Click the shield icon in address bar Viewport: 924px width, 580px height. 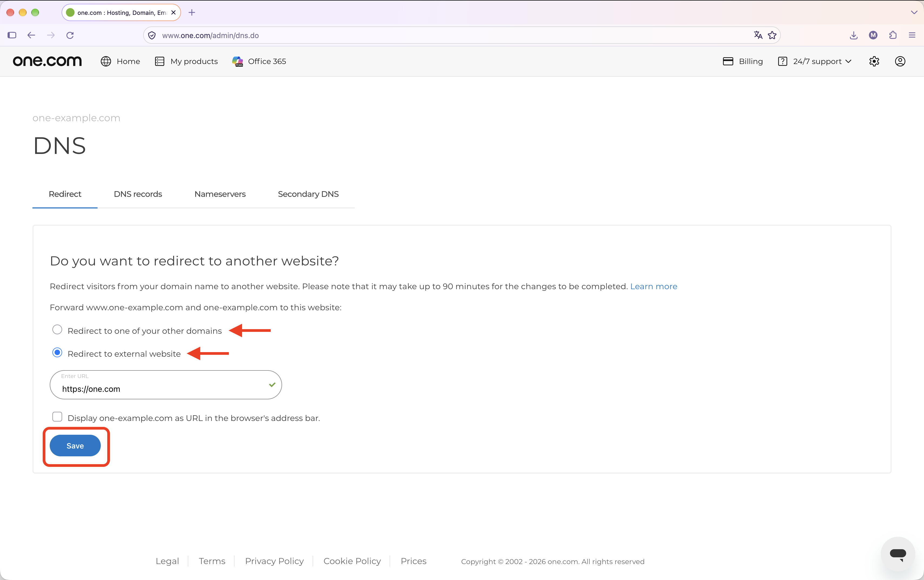coord(152,35)
